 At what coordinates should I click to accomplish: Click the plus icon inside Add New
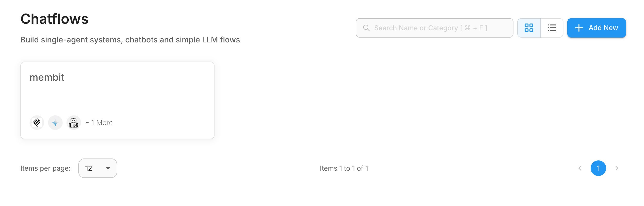(x=579, y=28)
